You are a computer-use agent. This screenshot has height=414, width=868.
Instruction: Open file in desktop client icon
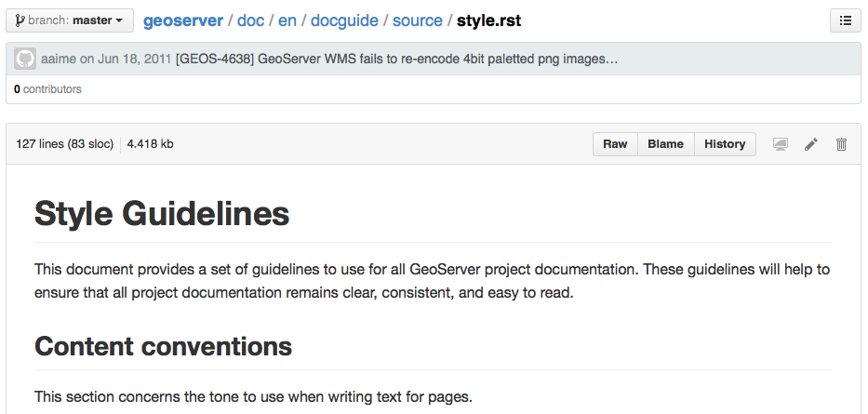coord(780,144)
